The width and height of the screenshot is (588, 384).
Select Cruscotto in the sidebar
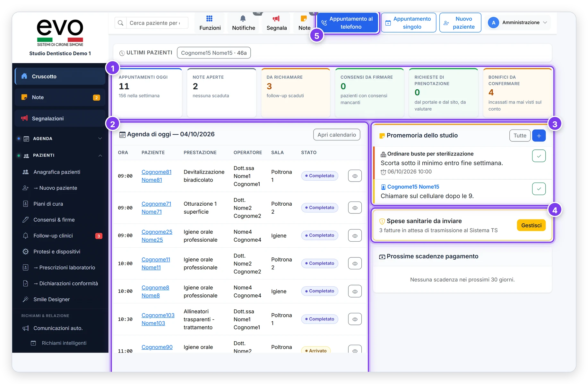click(60, 76)
